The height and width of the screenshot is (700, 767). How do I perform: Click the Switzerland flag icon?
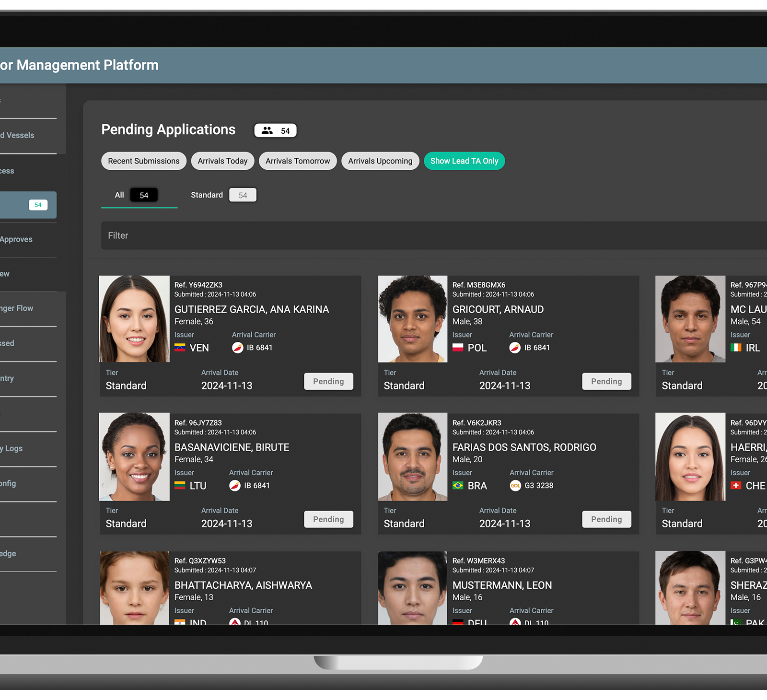tap(736, 486)
